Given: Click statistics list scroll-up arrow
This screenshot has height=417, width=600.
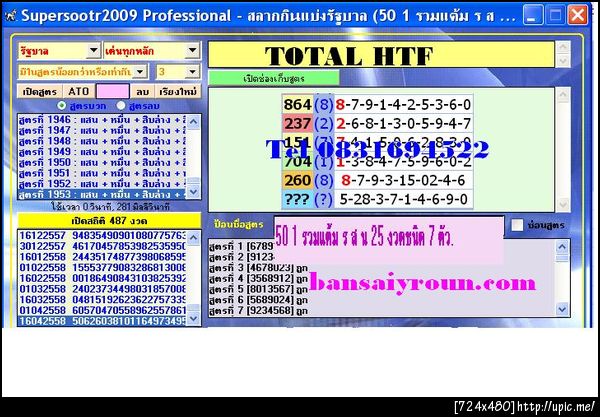Looking at the screenshot, I should pos(193,238).
